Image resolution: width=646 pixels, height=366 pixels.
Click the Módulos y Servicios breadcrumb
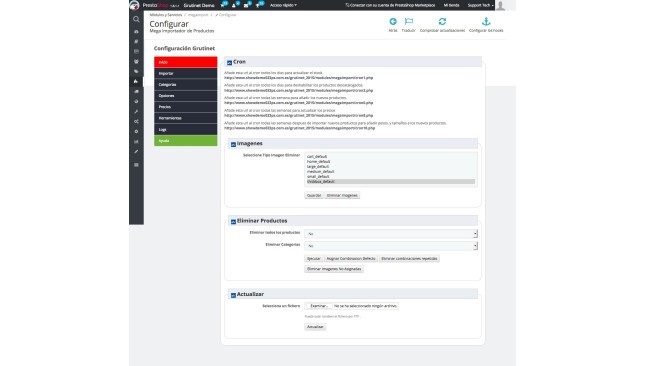click(166, 15)
